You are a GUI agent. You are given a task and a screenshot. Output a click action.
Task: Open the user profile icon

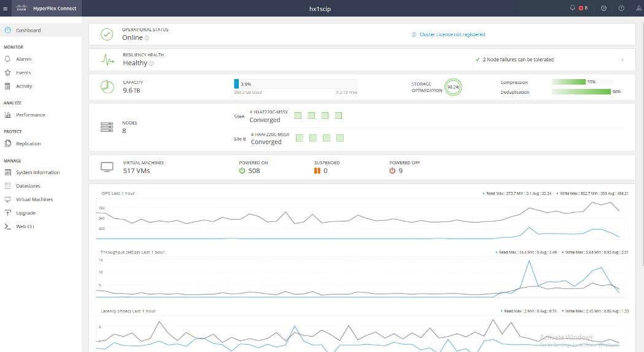638,8
